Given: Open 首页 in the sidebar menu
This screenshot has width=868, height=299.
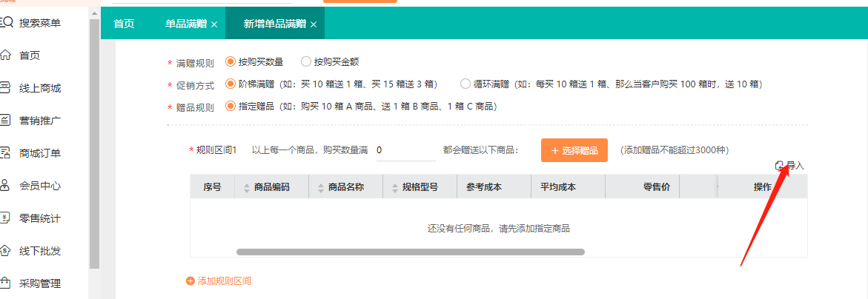Looking at the screenshot, I should click(30, 56).
